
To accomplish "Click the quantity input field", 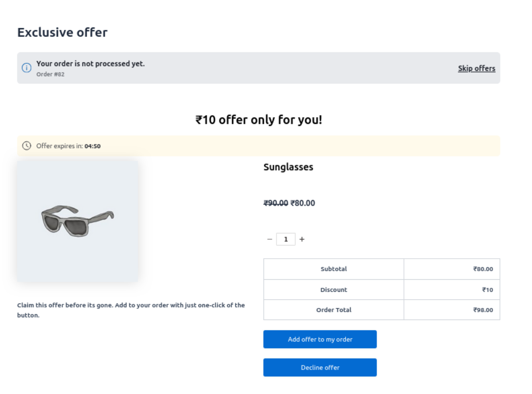I will pos(286,239).
